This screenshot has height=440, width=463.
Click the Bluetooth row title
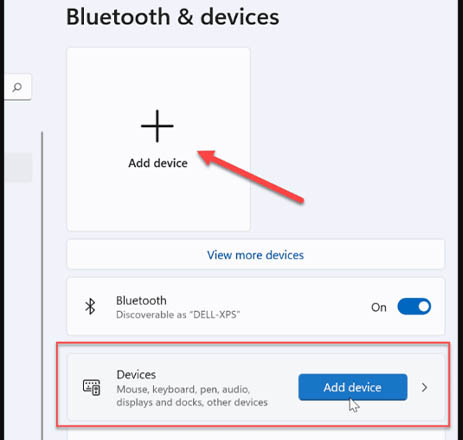(x=141, y=301)
